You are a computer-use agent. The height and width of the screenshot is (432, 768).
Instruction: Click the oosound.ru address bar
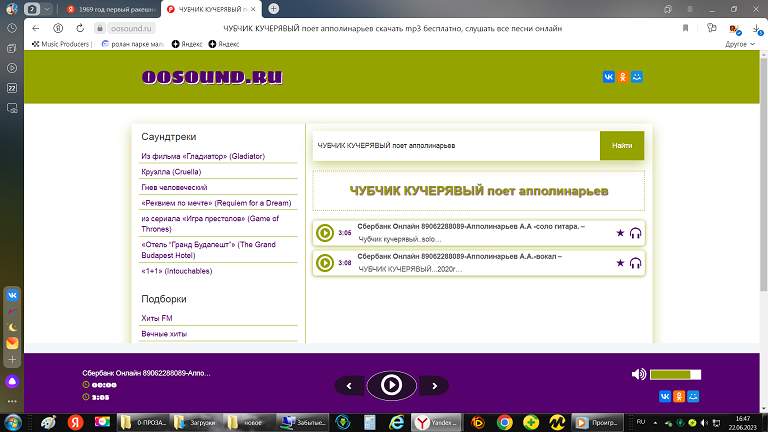131,28
